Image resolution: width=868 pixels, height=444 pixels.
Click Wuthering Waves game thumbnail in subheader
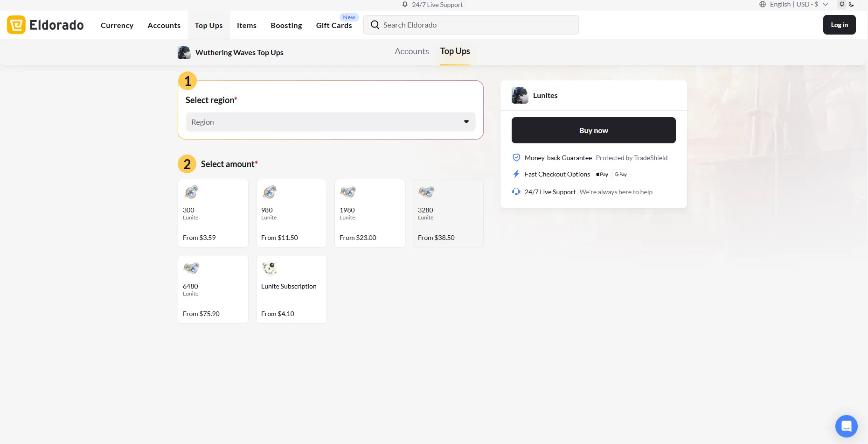click(x=184, y=52)
